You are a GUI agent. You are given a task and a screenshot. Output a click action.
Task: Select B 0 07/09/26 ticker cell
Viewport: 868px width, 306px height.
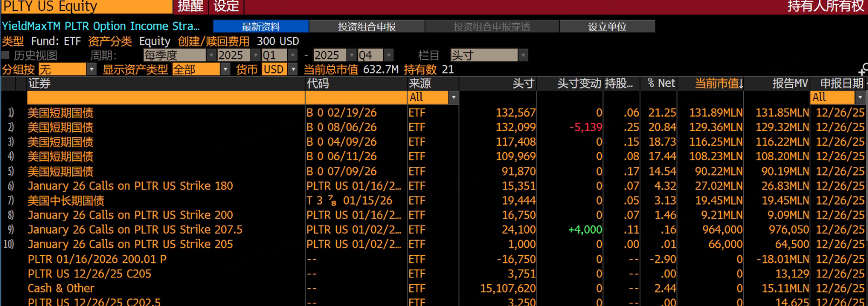[342, 171]
